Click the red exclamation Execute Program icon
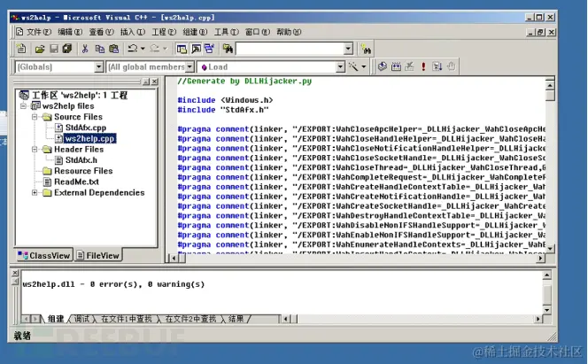588x364 pixels. click(x=423, y=66)
